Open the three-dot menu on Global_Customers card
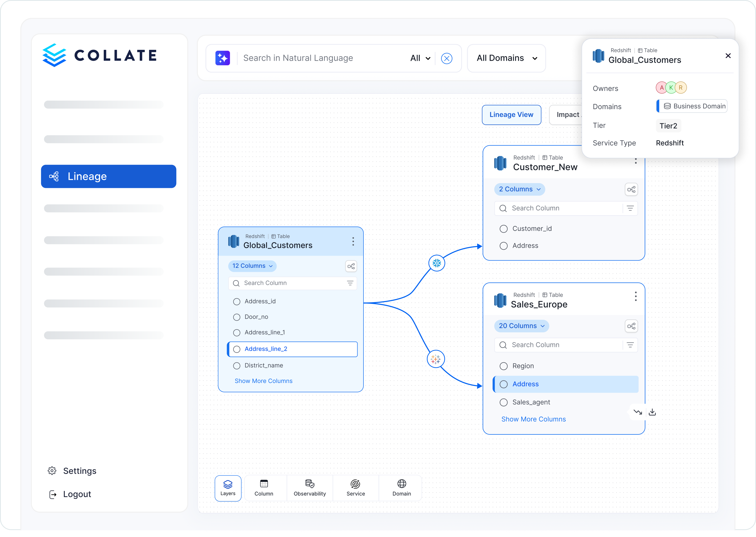 pos(353,241)
